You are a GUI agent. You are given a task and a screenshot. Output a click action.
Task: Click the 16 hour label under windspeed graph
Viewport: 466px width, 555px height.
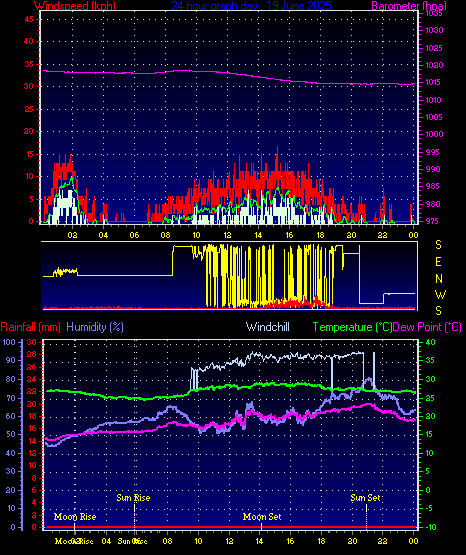point(289,235)
